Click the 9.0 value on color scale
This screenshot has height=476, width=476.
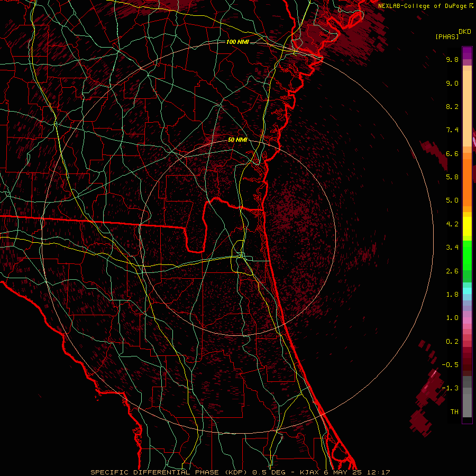(452, 83)
